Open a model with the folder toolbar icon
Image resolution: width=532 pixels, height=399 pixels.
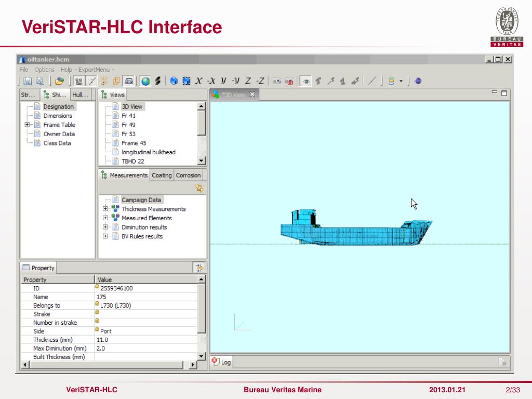point(59,81)
